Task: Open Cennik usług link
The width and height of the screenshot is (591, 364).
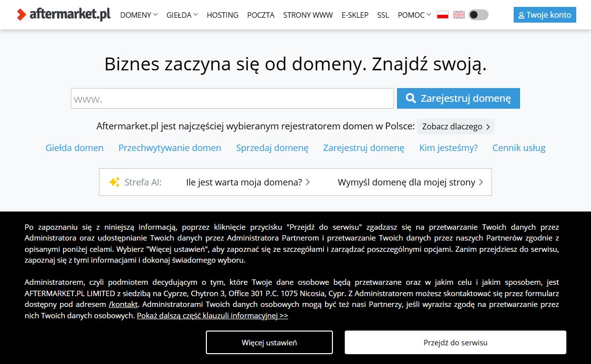Action: coord(519,148)
